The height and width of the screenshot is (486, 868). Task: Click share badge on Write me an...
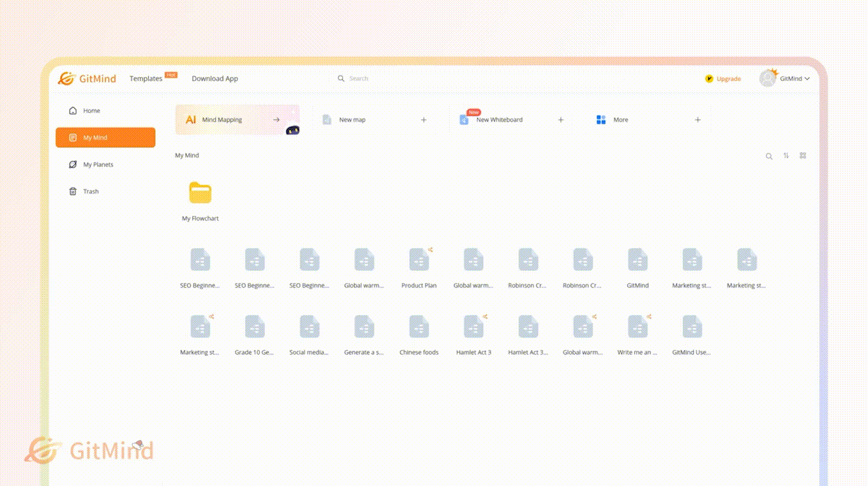[649, 317]
